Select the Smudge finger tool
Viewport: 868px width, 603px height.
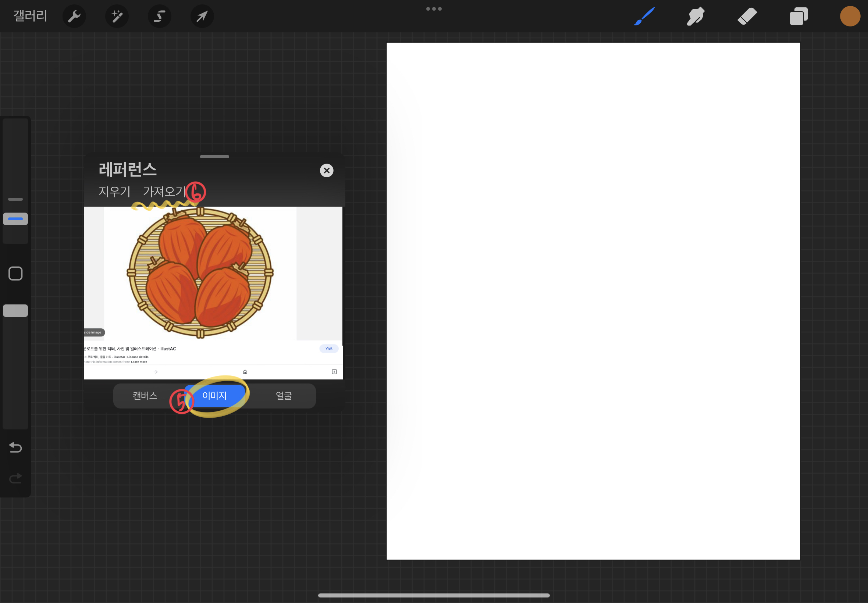pos(695,16)
